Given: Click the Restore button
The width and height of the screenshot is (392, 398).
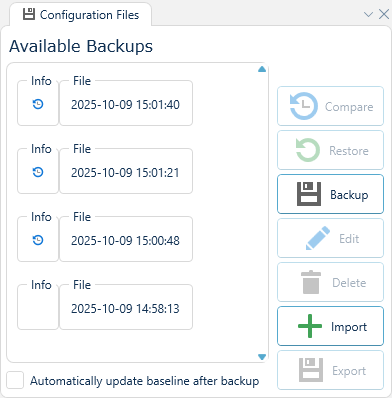Looking at the screenshot, I should tap(330, 150).
